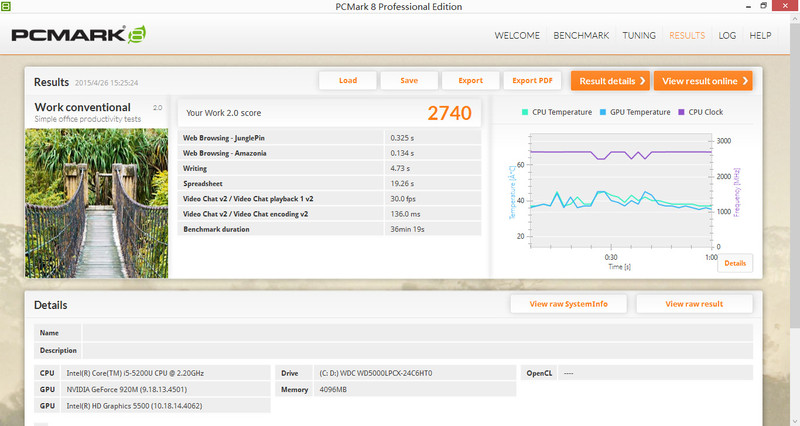The height and width of the screenshot is (426, 800).
Task: Click the Export button
Action: (x=470, y=81)
